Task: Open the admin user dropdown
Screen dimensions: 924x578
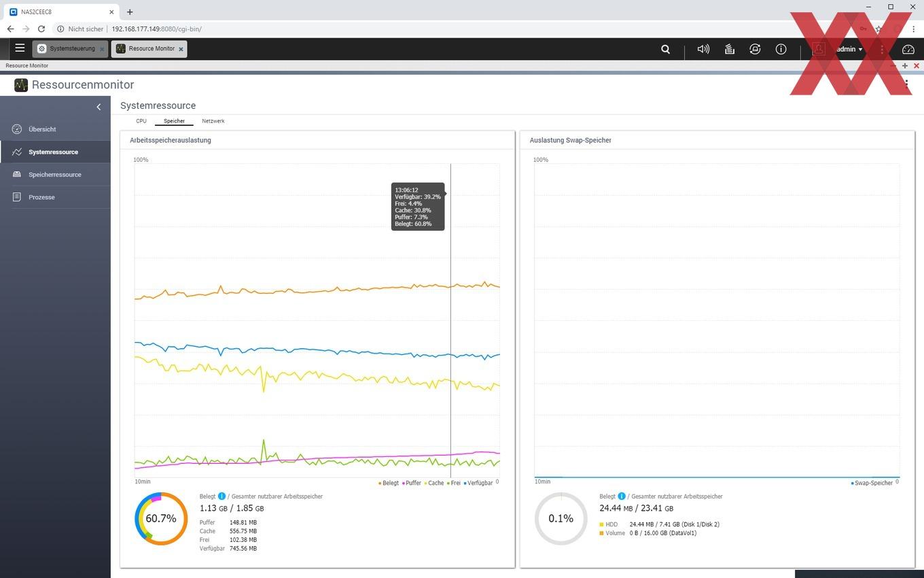Action: (849, 49)
